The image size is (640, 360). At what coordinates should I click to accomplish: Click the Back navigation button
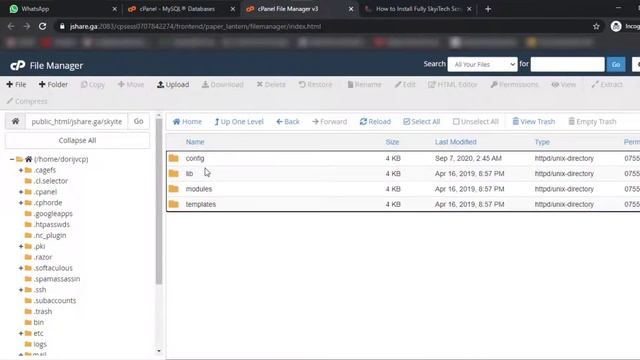288,122
